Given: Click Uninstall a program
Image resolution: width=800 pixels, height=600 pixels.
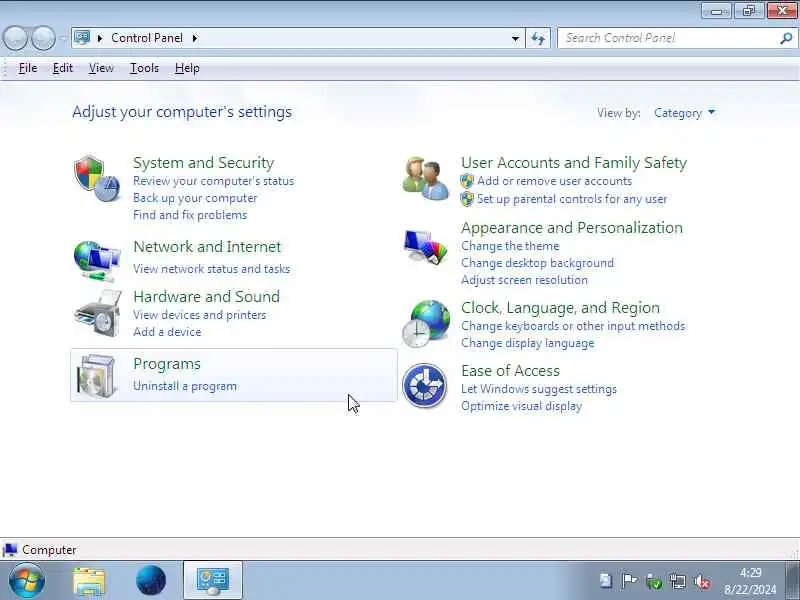Looking at the screenshot, I should click(x=185, y=386).
